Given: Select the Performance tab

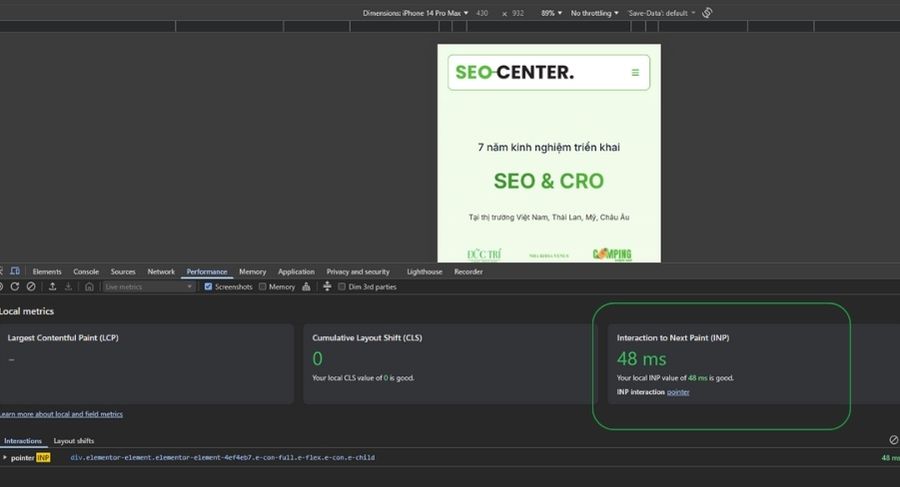Looking at the screenshot, I should (207, 272).
